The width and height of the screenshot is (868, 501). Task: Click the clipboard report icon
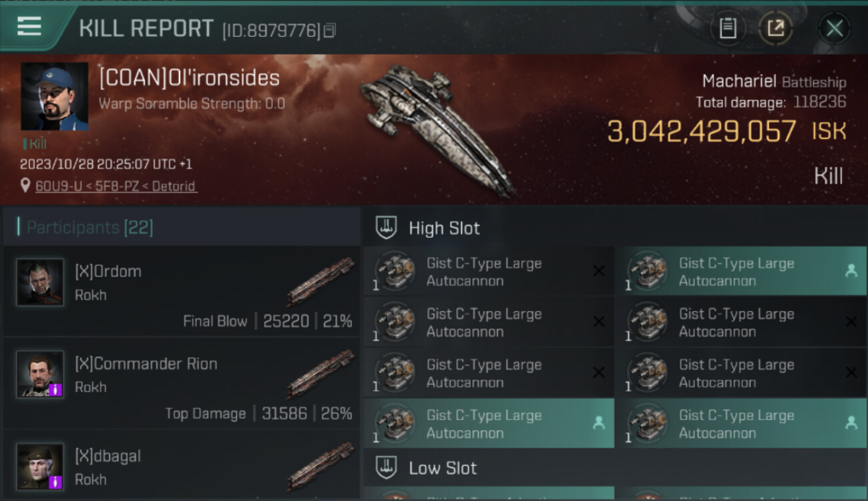point(727,28)
